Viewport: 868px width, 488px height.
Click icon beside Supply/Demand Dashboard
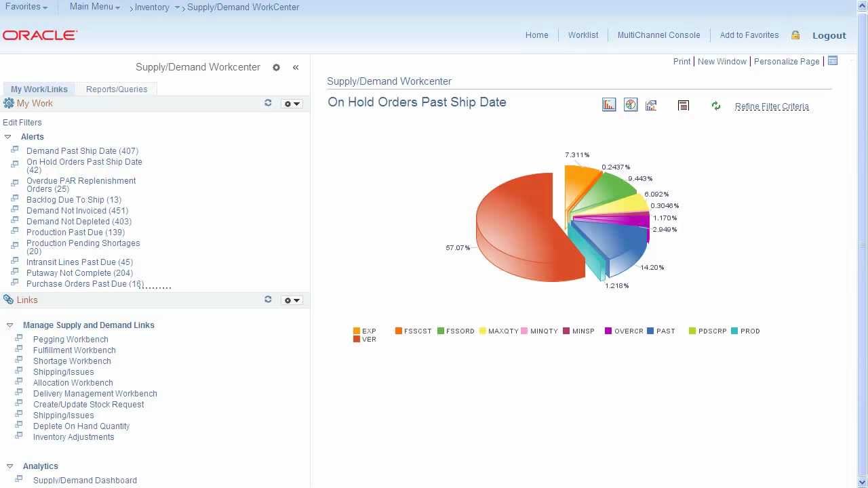pos(19,479)
